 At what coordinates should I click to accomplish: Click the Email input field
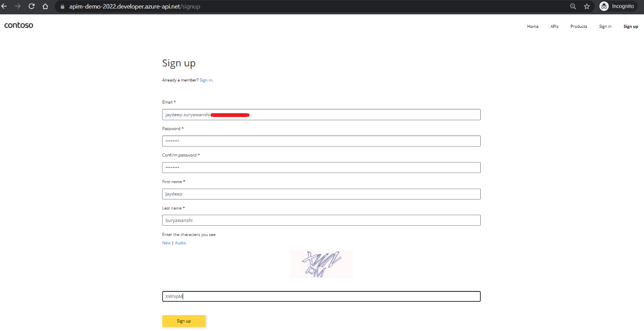point(321,114)
